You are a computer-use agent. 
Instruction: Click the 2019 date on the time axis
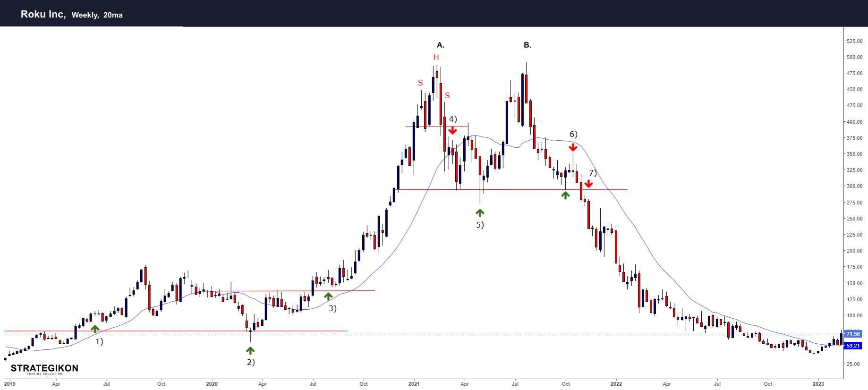pyautogui.click(x=9, y=384)
